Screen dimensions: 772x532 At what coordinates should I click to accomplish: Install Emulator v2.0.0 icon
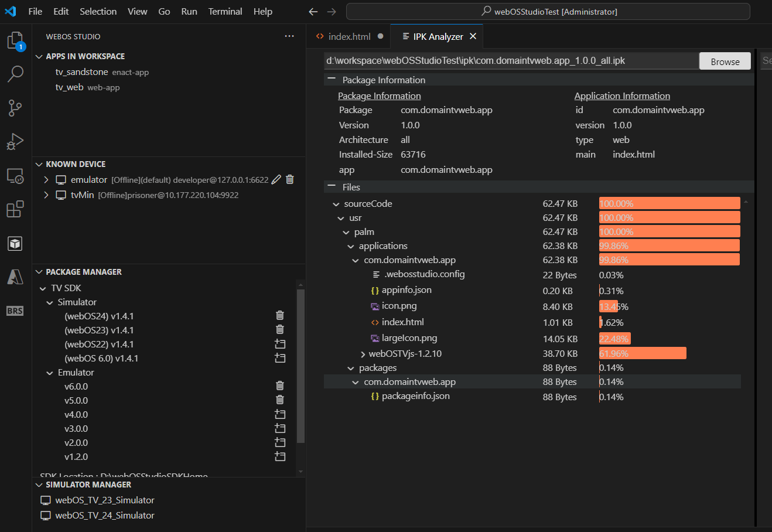(x=280, y=442)
